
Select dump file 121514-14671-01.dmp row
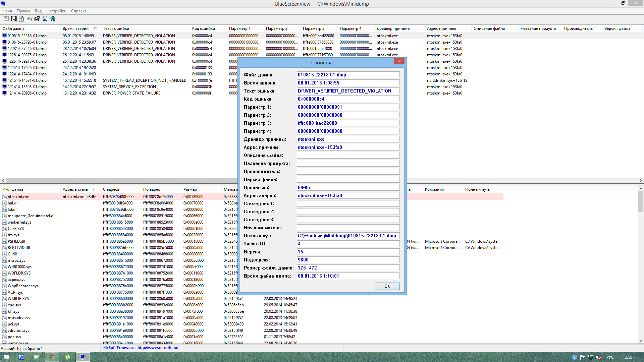point(27,80)
